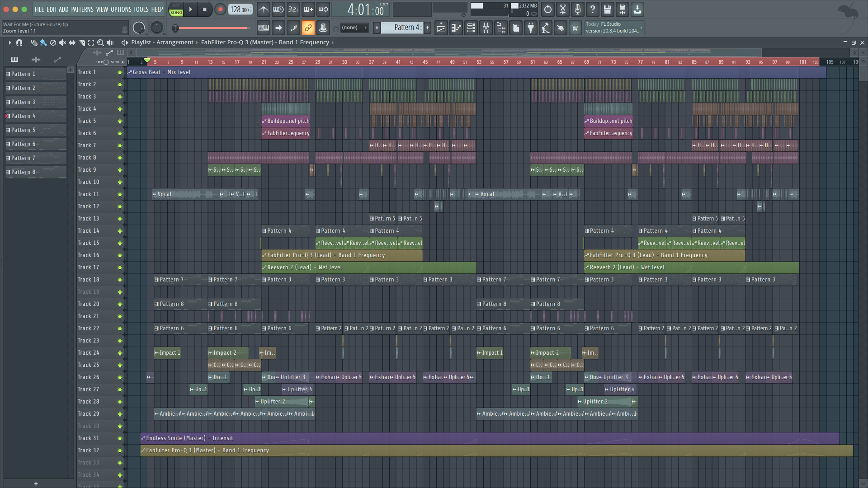868x488 pixels.
Task: Open the audio editor scissors icon
Action: 563,9
